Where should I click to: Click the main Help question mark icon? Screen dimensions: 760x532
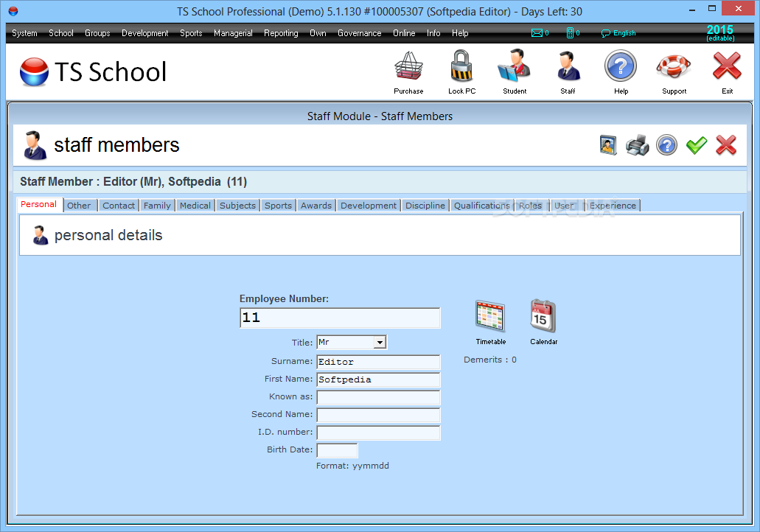point(621,66)
